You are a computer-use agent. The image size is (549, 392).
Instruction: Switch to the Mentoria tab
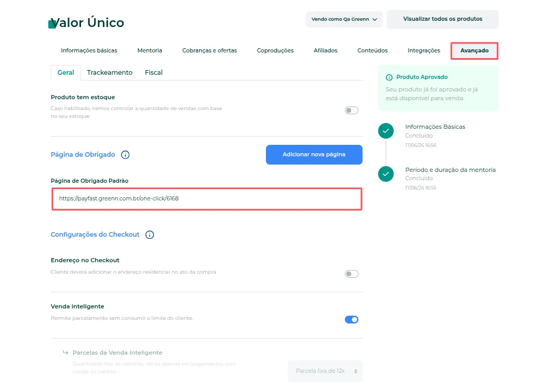pyautogui.click(x=150, y=50)
